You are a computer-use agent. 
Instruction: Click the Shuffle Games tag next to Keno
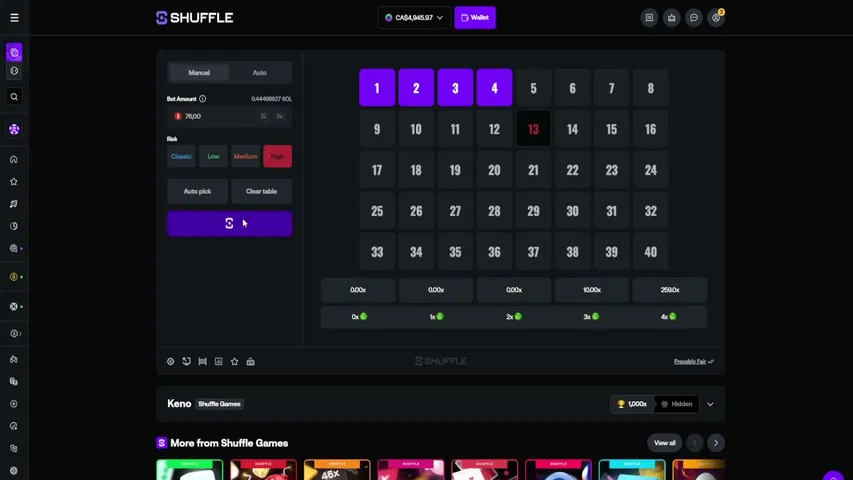[x=219, y=404]
